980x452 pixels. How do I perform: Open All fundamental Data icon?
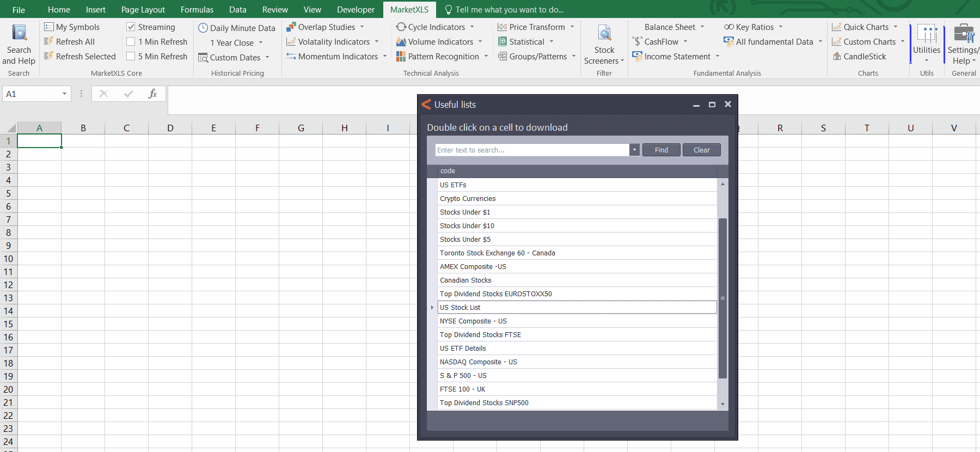tap(729, 41)
